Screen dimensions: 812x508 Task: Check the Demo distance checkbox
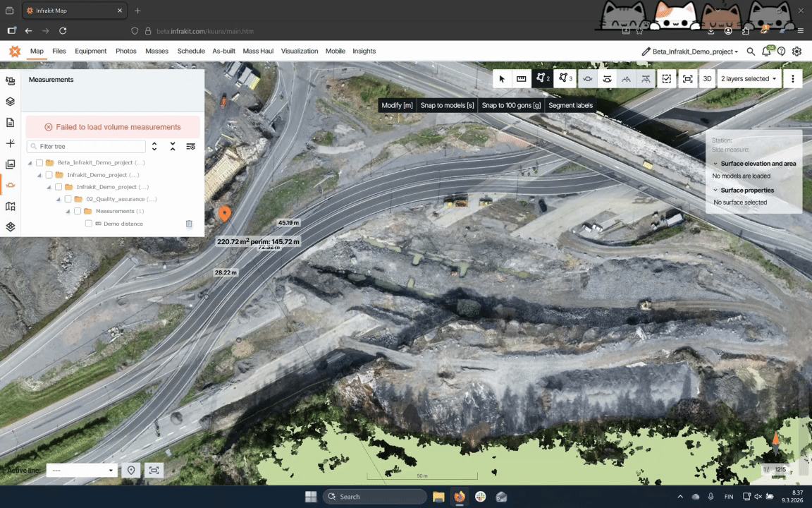pos(89,224)
